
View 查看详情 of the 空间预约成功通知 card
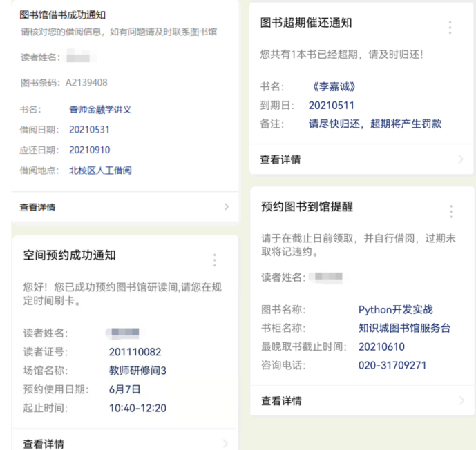coord(44,443)
